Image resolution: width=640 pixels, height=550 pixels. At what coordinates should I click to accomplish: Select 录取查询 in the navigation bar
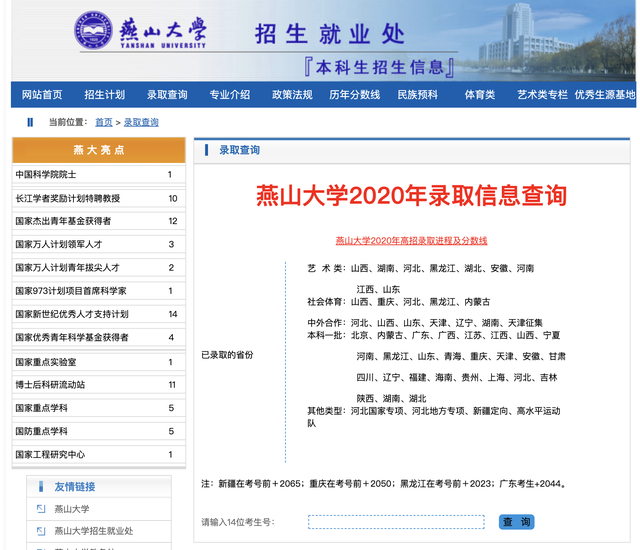[x=167, y=95]
